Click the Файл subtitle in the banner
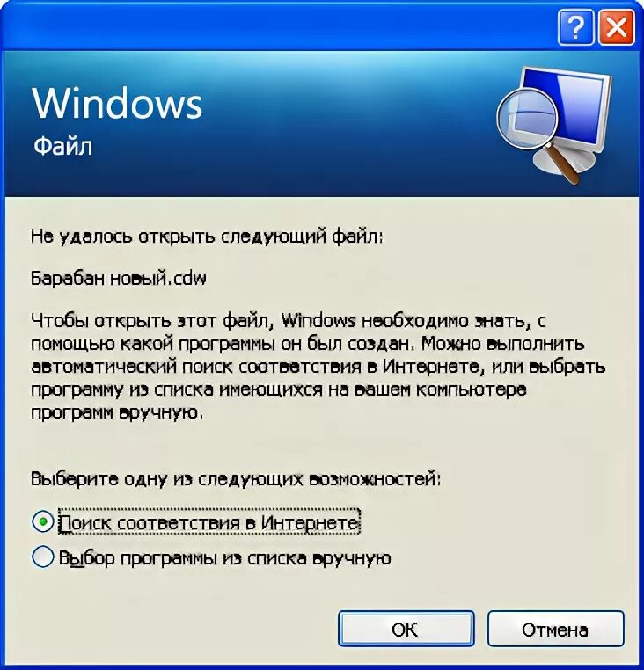Viewport: 644px width, 670px height. click(62, 146)
